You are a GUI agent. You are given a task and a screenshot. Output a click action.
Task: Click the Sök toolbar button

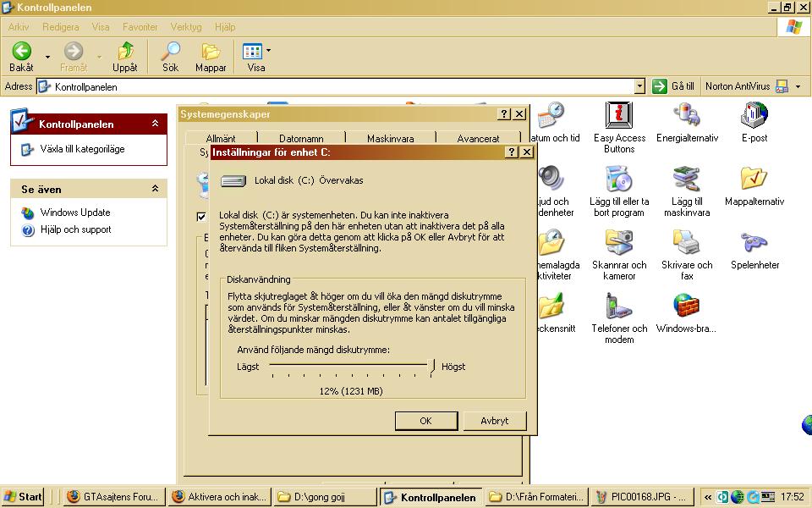point(170,57)
